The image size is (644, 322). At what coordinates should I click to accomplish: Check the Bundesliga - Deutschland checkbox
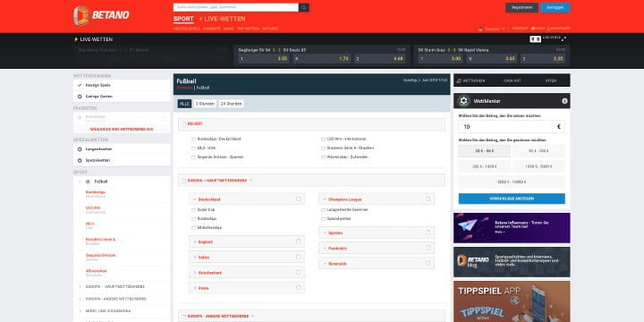193,140
